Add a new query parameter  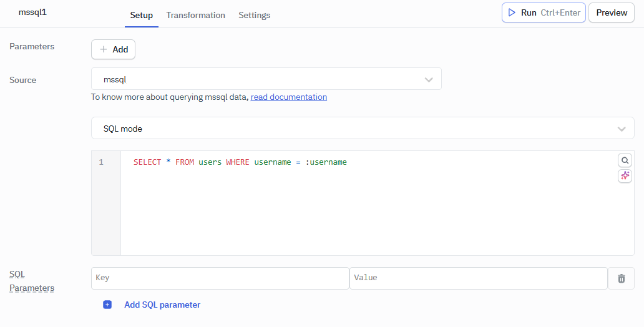point(113,49)
